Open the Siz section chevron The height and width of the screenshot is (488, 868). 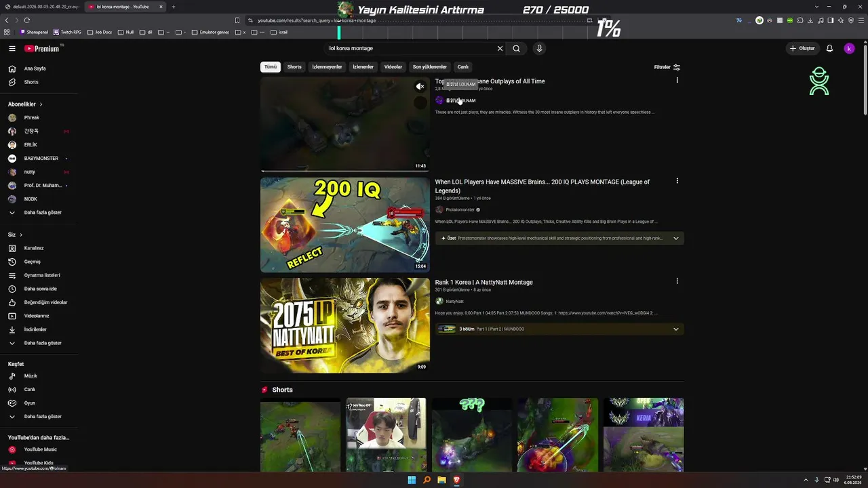click(x=21, y=235)
